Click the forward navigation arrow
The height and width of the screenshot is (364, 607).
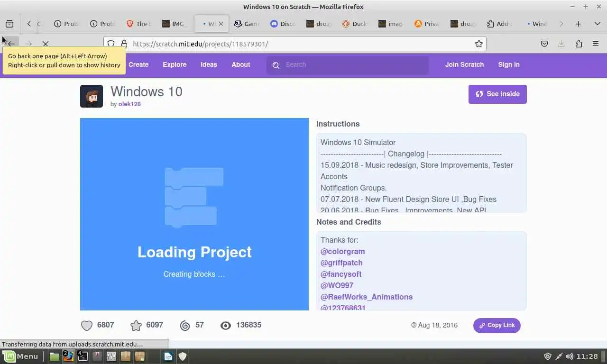click(28, 44)
